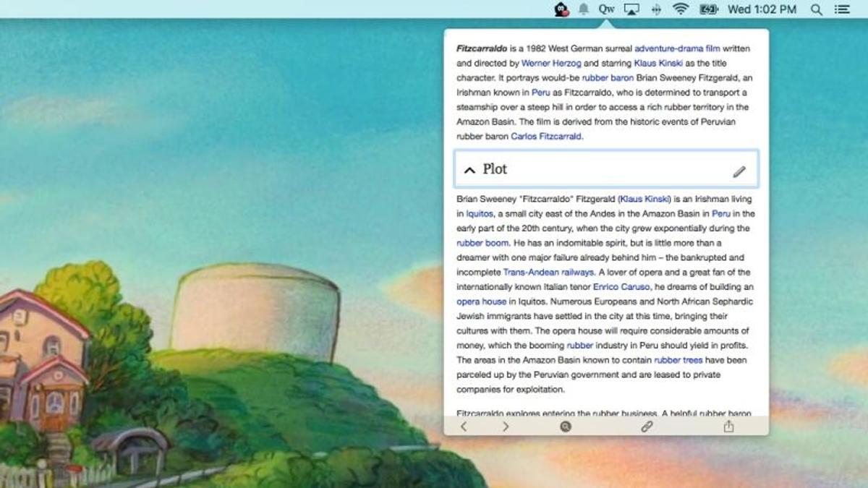This screenshot has width=868, height=488.
Task: Open the AirPlay display menu
Action: [631, 9]
